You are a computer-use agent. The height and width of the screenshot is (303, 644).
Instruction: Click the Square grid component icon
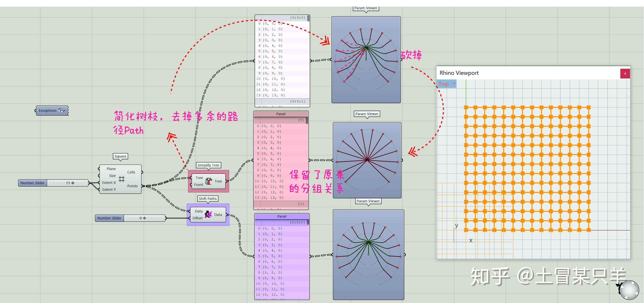click(122, 179)
